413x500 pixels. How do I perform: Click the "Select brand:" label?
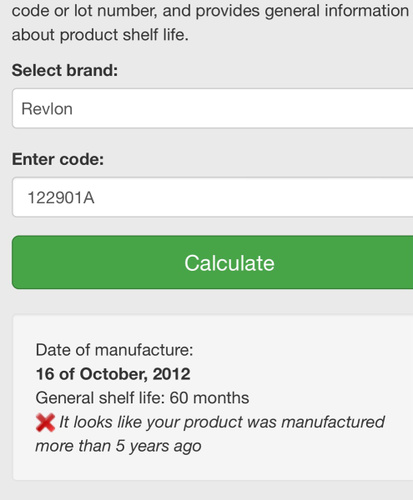[65, 70]
